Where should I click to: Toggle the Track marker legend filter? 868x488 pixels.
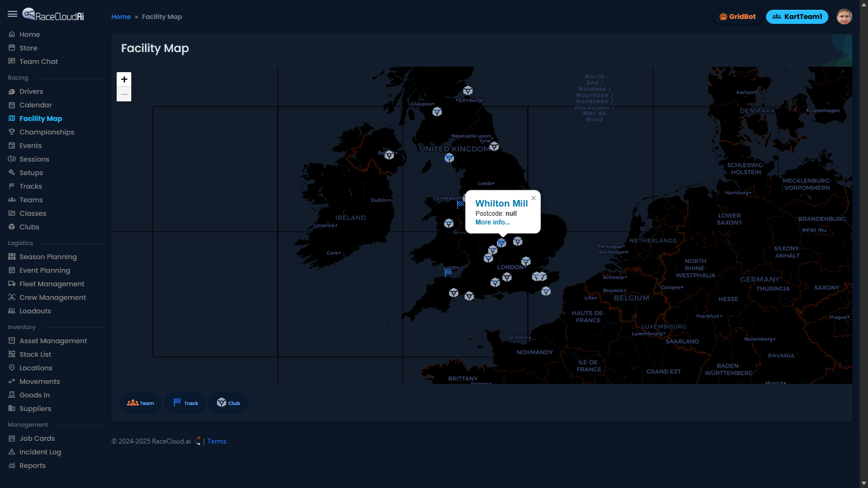coord(184,403)
